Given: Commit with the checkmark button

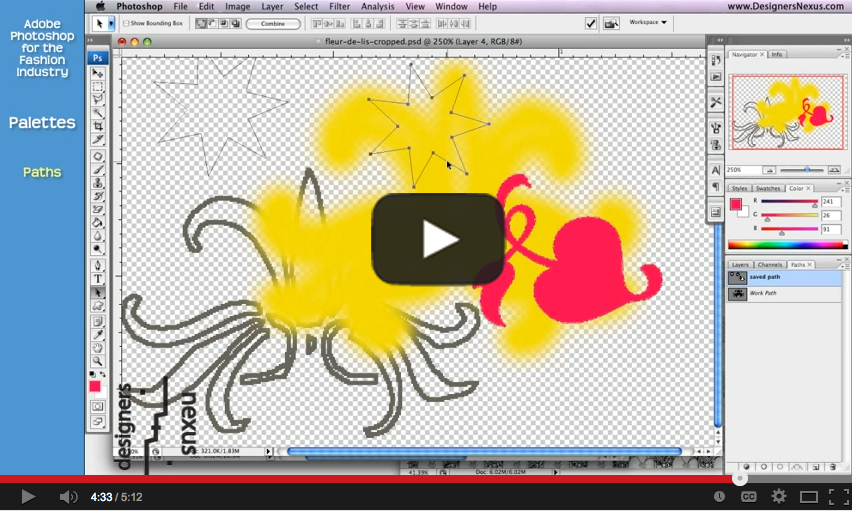Looking at the screenshot, I should pos(591,23).
